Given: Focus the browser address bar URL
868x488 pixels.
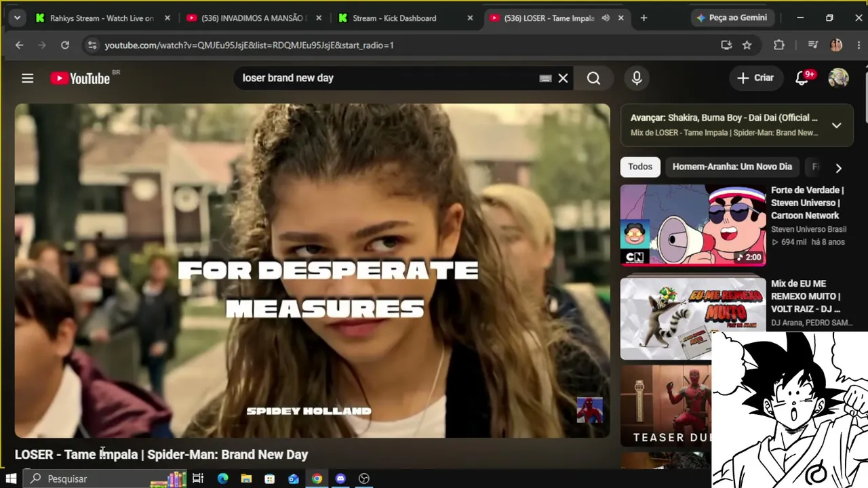Looking at the screenshot, I should 249,45.
